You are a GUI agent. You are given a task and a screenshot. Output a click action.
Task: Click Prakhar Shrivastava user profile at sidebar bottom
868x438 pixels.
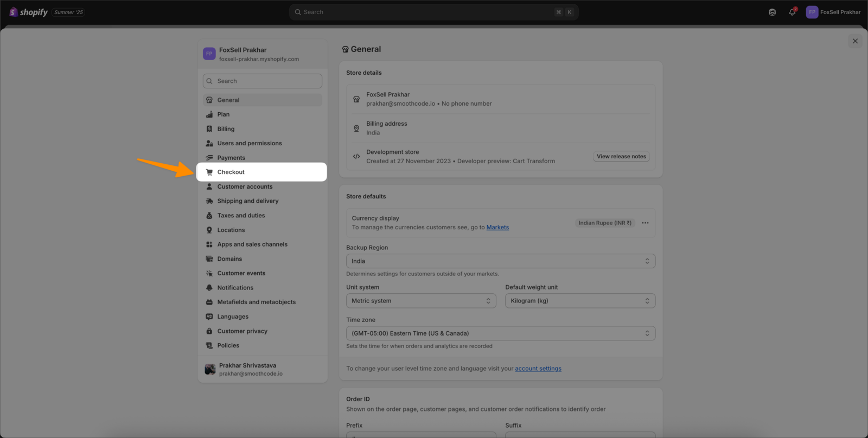click(x=263, y=369)
